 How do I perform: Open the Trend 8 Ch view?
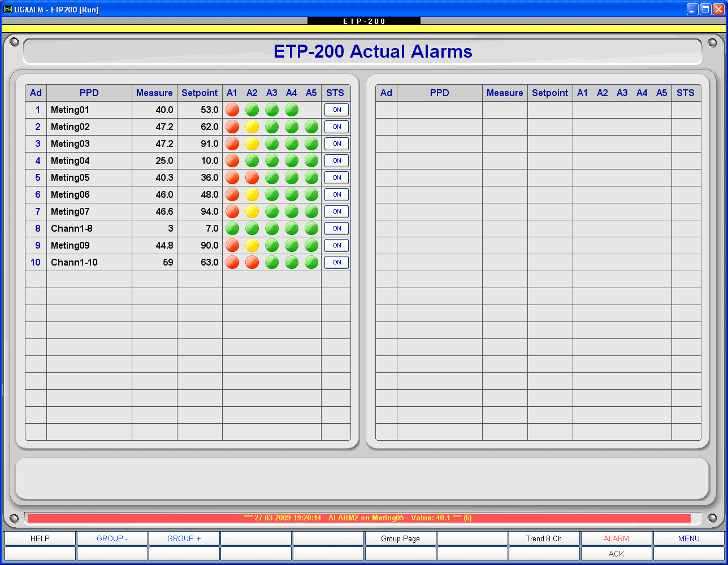coord(544,538)
